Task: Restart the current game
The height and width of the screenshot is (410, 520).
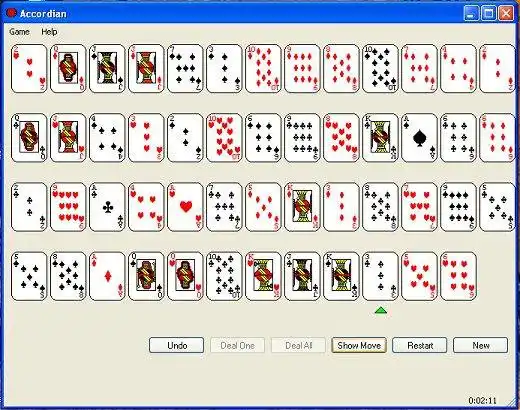Action: [x=420, y=345]
